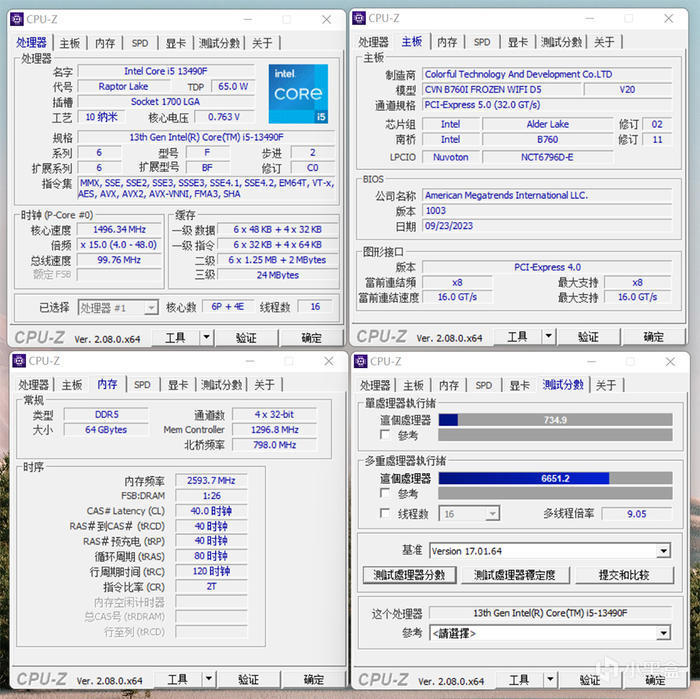Click 确定 in the mainboard window
The width and height of the screenshot is (700, 699).
[654, 337]
